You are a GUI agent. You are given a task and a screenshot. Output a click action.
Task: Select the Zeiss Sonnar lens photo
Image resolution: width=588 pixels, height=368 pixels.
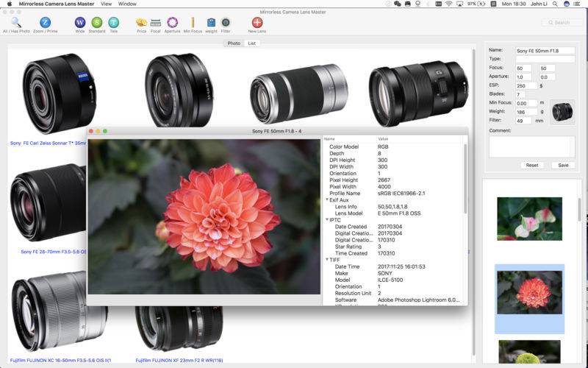point(60,94)
